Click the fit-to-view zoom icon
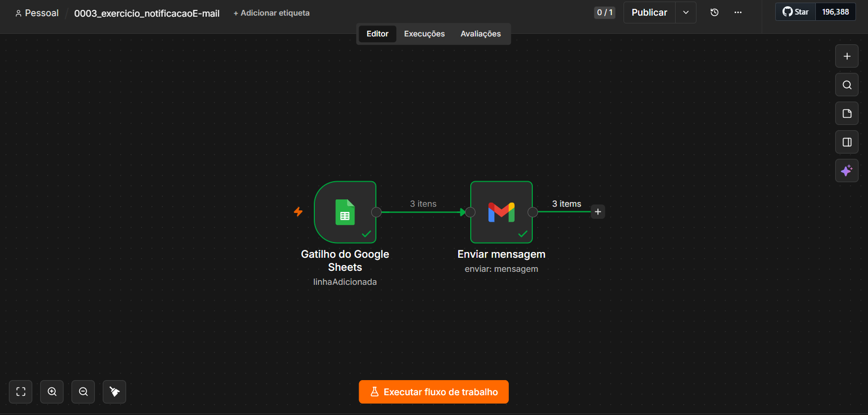Screen dimensions: 868x415 pyautogui.click(x=21, y=392)
